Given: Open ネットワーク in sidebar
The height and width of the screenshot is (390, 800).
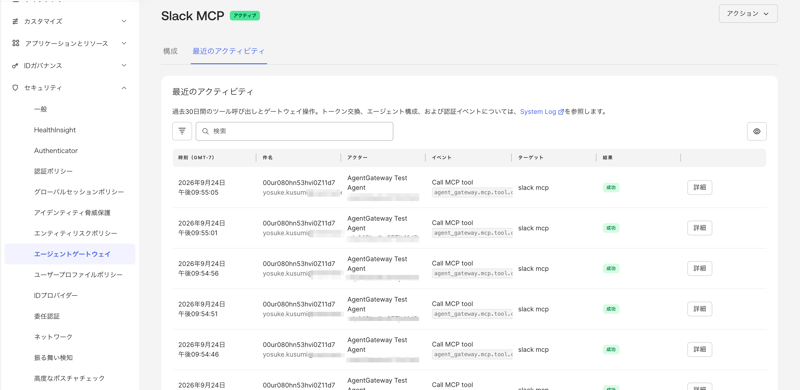Looking at the screenshot, I should (53, 337).
